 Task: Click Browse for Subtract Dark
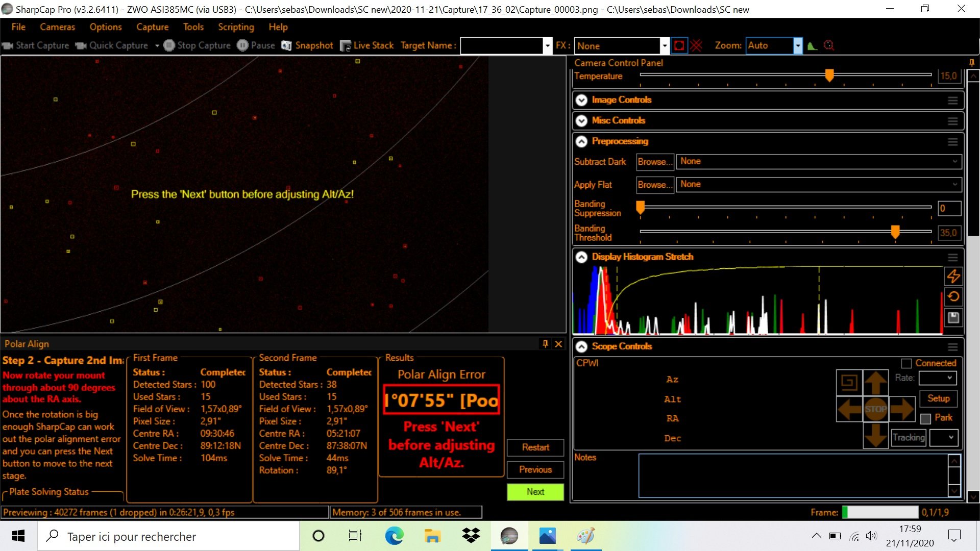coord(655,162)
